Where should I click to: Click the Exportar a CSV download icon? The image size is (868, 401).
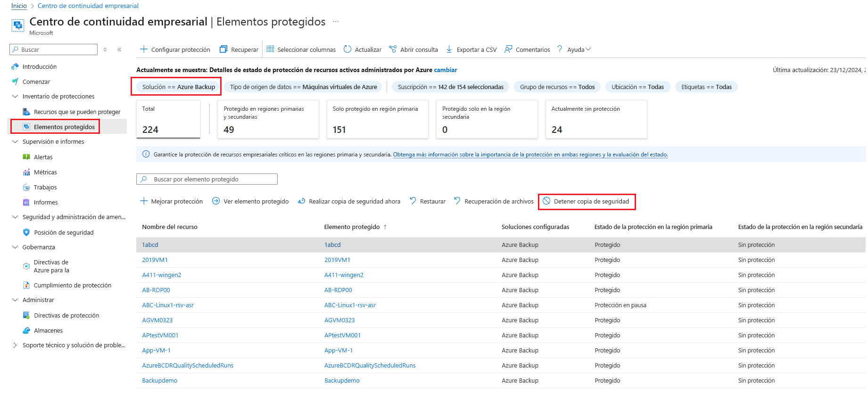coord(449,49)
